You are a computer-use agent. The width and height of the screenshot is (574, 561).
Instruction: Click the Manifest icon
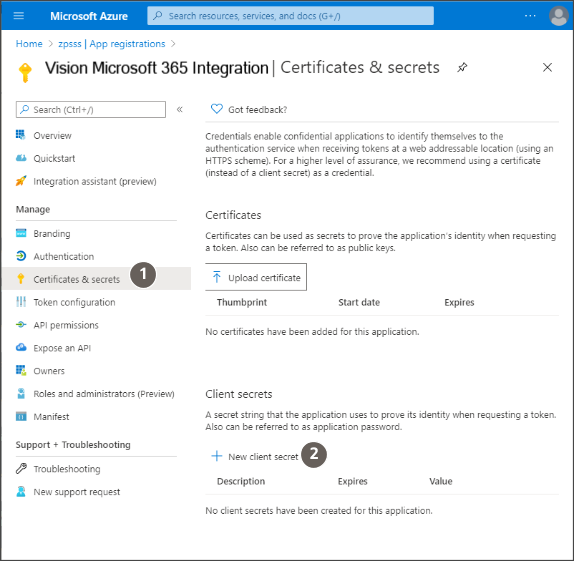(21, 416)
